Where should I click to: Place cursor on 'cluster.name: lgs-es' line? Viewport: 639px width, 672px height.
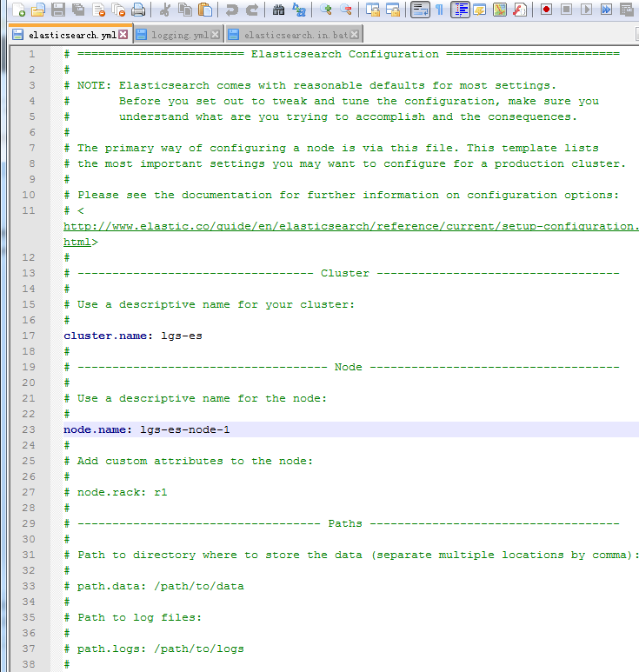133,336
